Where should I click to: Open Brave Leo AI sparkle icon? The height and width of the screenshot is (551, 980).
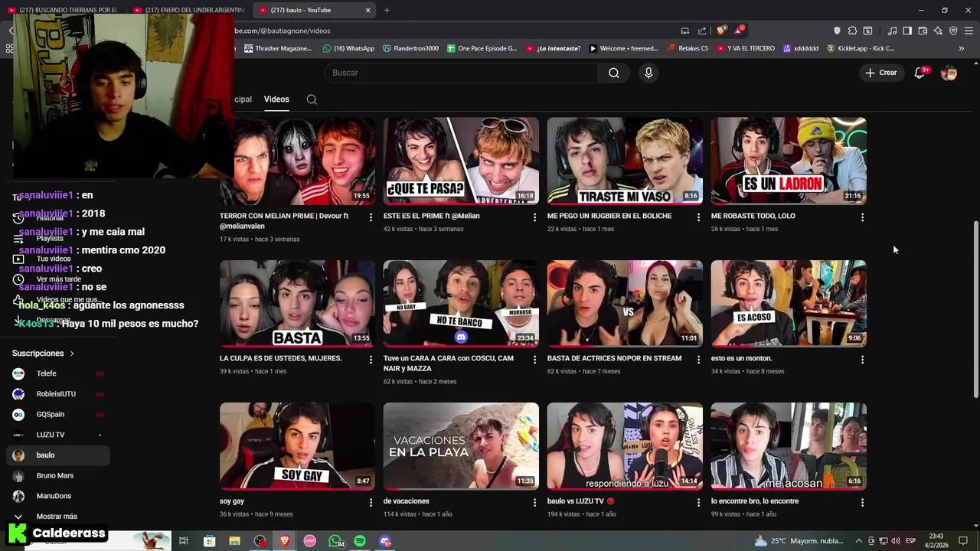coord(938,31)
